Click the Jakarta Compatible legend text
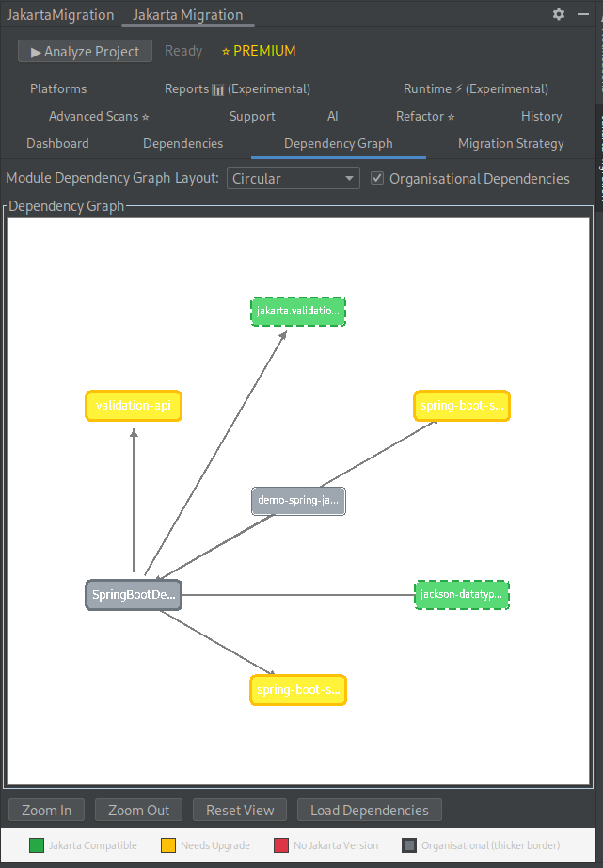 coord(93,845)
